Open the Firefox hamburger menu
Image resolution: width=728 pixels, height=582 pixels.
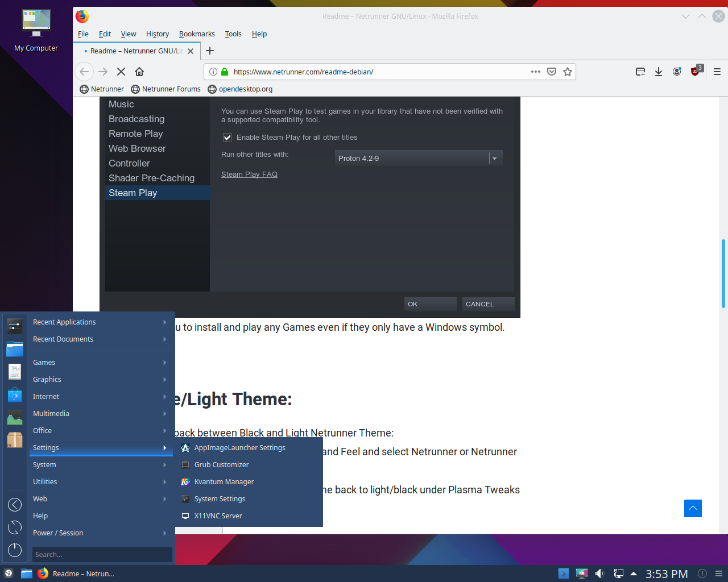pos(717,72)
